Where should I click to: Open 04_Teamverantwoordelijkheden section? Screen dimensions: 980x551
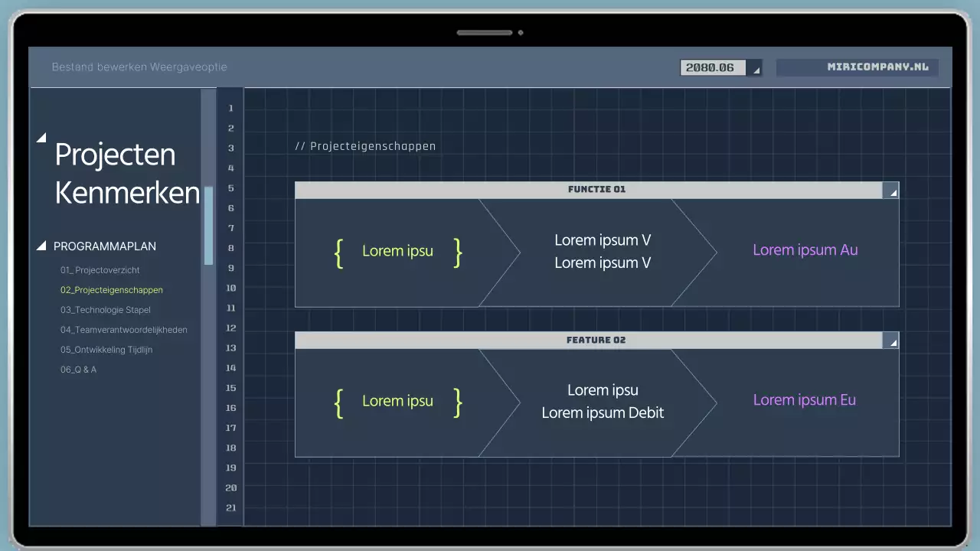[x=124, y=330]
